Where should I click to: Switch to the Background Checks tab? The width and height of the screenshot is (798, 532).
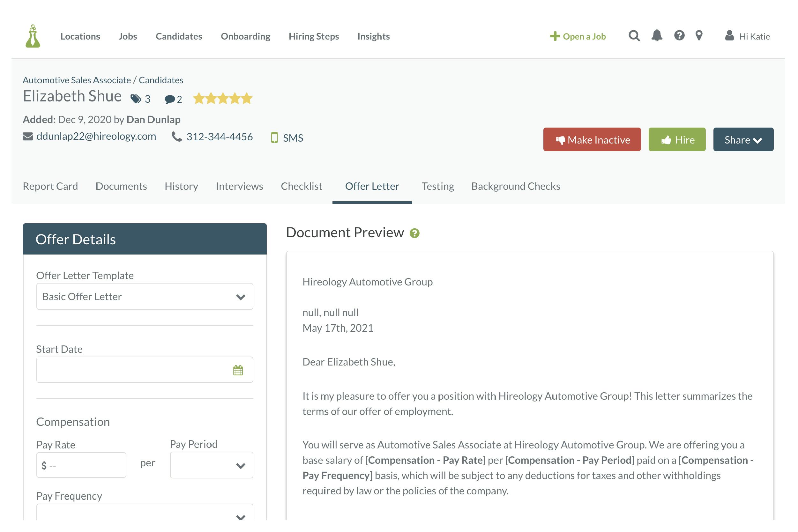(x=515, y=186)
